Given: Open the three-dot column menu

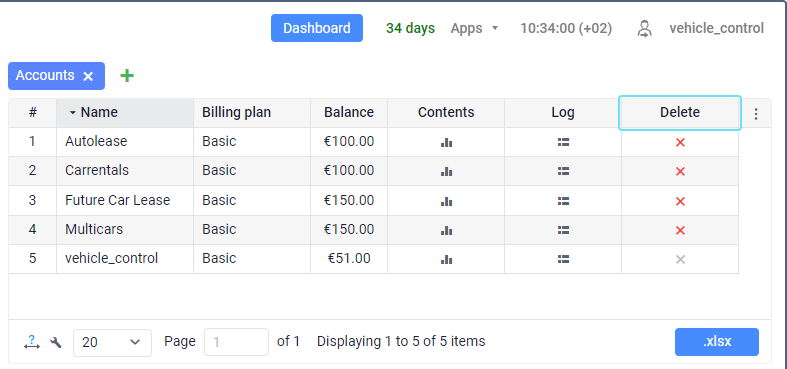Looking at the screenshot, I should coord(756,114).
